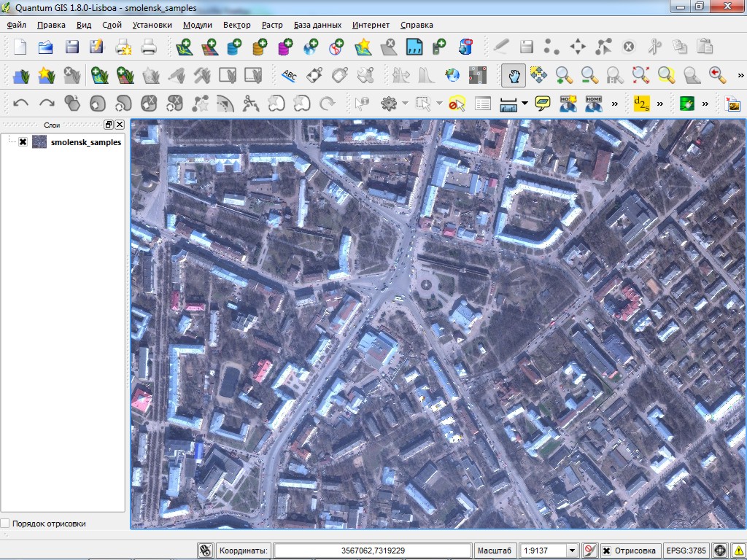Image resolution: width=747 pixels, height=560 pixels.
Task: Open the Растр menu
Action: pyautogui.click(x=272, y=25)
